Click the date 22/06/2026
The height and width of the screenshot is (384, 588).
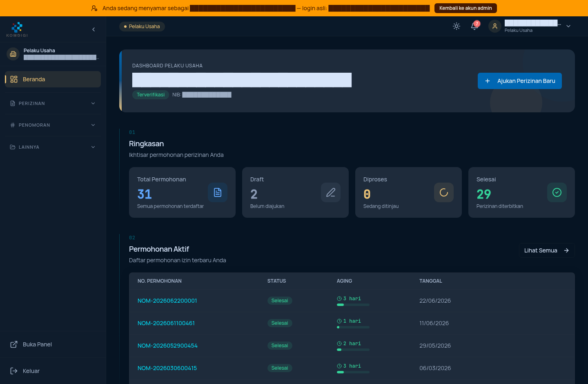(435, 301)
